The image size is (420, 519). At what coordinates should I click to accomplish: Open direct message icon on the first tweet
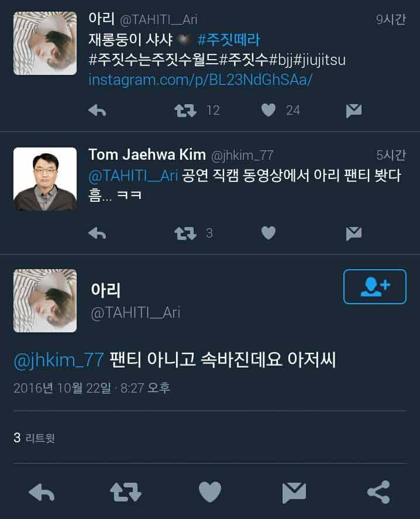[353, 109]
